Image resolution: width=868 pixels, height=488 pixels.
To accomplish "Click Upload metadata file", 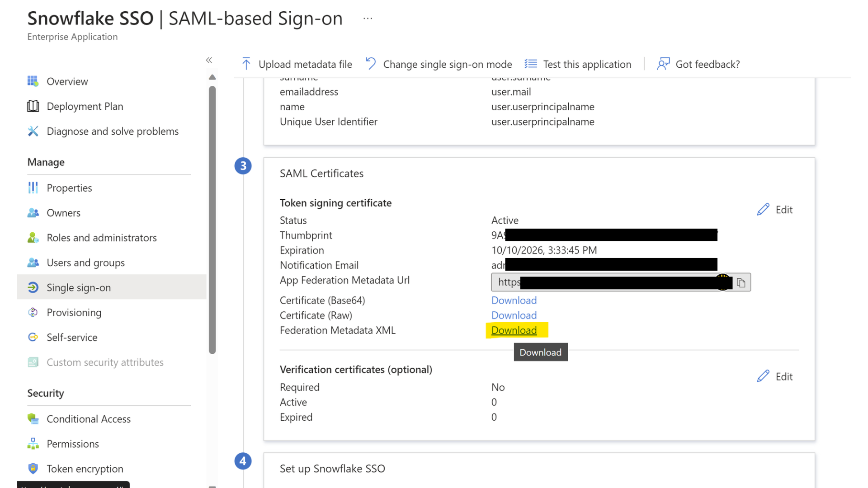I will [297, 64].
